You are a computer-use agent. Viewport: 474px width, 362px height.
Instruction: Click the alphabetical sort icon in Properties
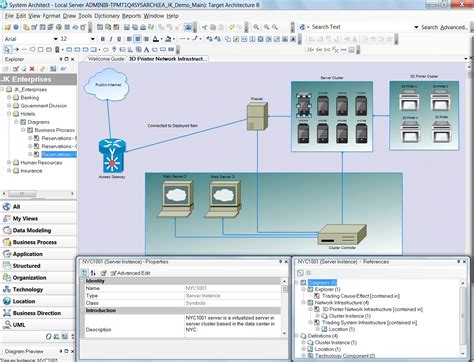(93, 273)
